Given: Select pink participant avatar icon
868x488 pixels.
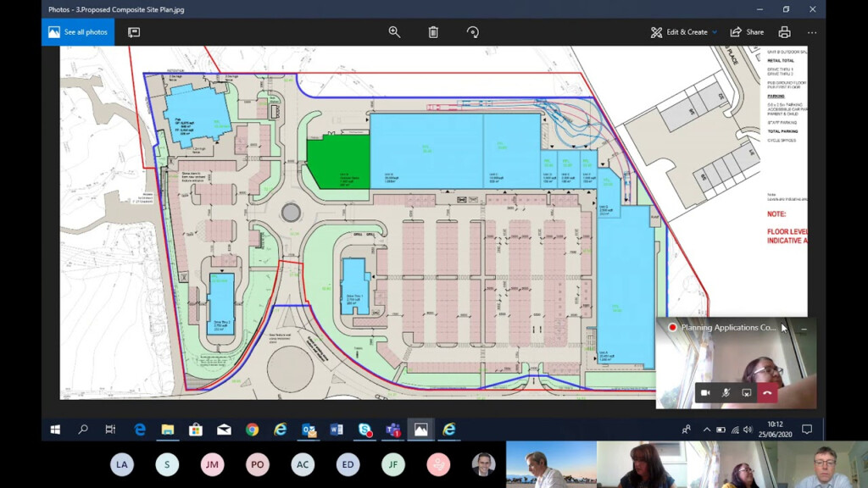Looking at the screenshot, I should coord(438,465).
